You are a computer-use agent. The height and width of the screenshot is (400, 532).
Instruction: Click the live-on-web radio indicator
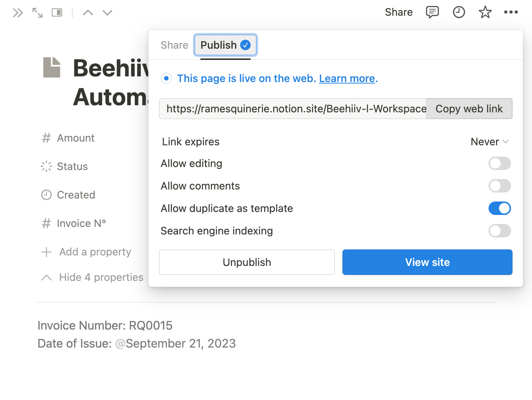click(x=166, y=78)
